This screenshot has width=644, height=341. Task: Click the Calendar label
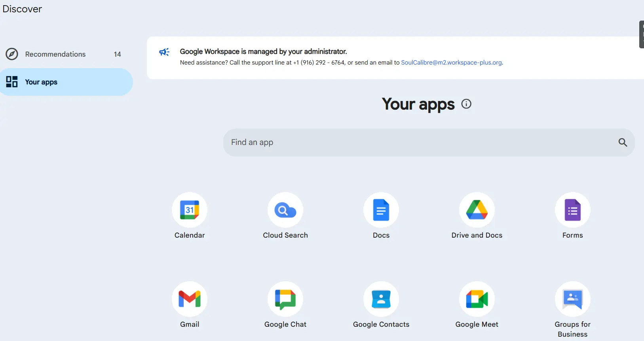(190, 235)
